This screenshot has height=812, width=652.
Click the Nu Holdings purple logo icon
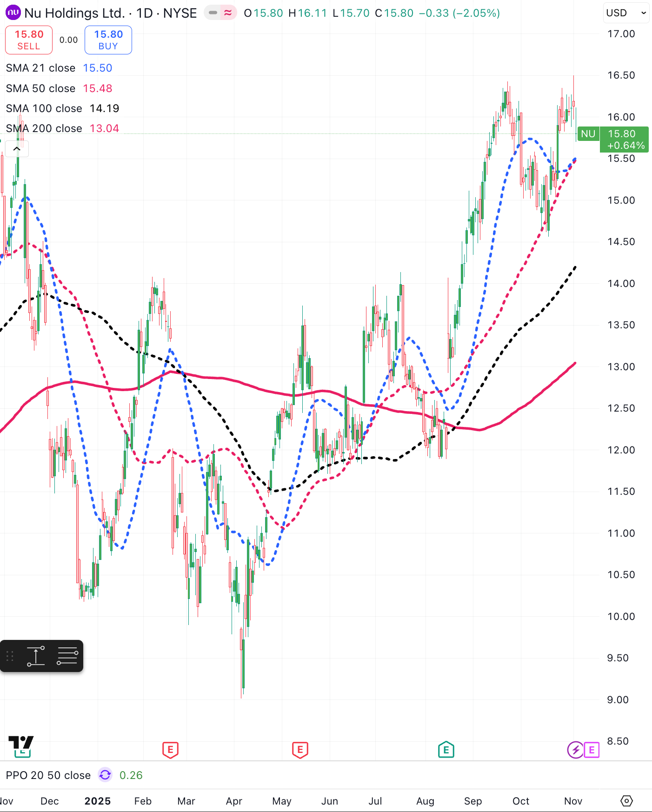click(13, 13)
